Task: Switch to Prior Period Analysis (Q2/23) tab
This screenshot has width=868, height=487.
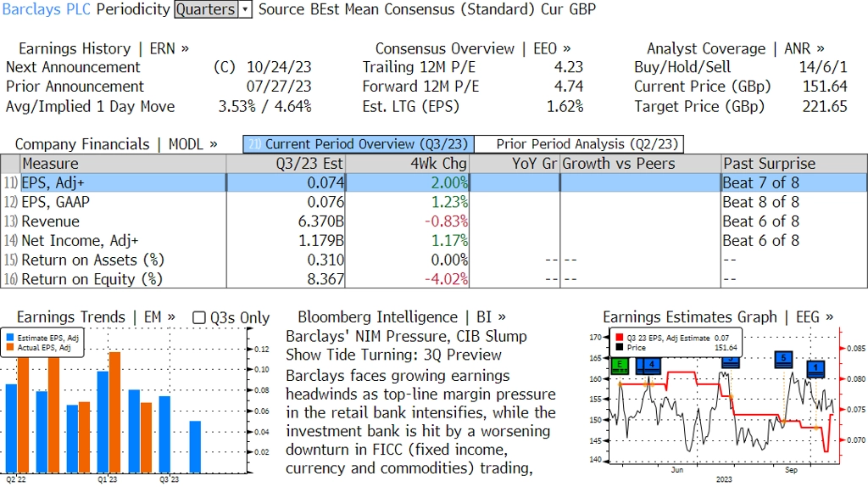Action: point(579,144)
